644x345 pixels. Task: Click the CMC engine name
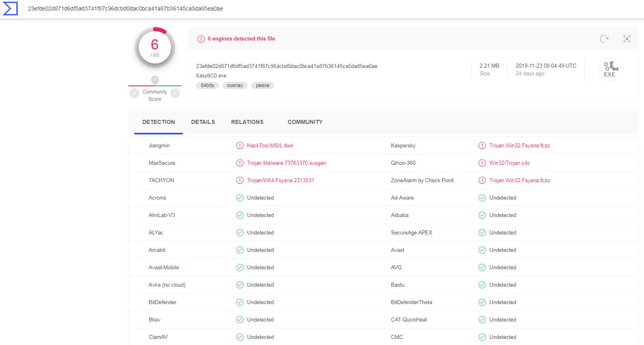(x=397, y=337)
